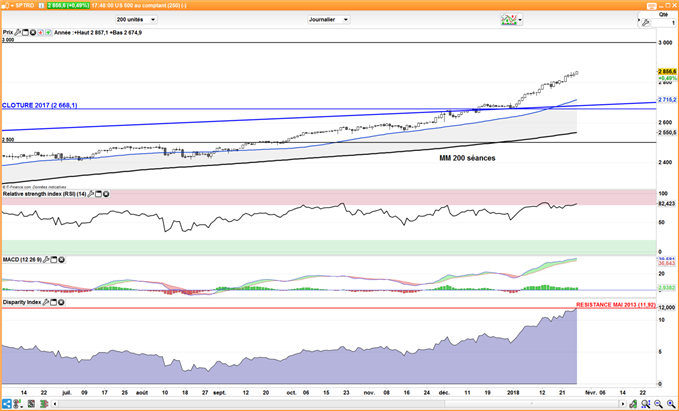Click the CLOTURE 2017 (2 668,1) label

(39, 105)
